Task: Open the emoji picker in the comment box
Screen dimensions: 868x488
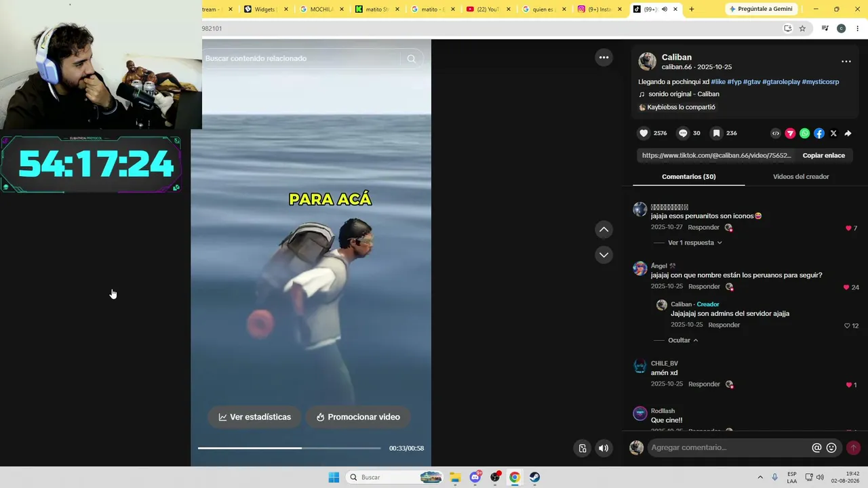Action: (x=831, y=448)
